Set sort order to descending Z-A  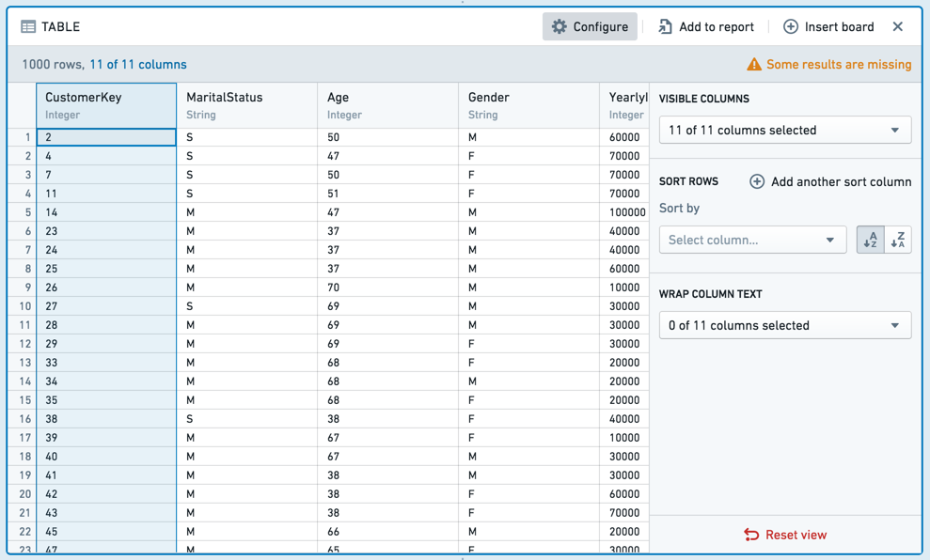898,240
